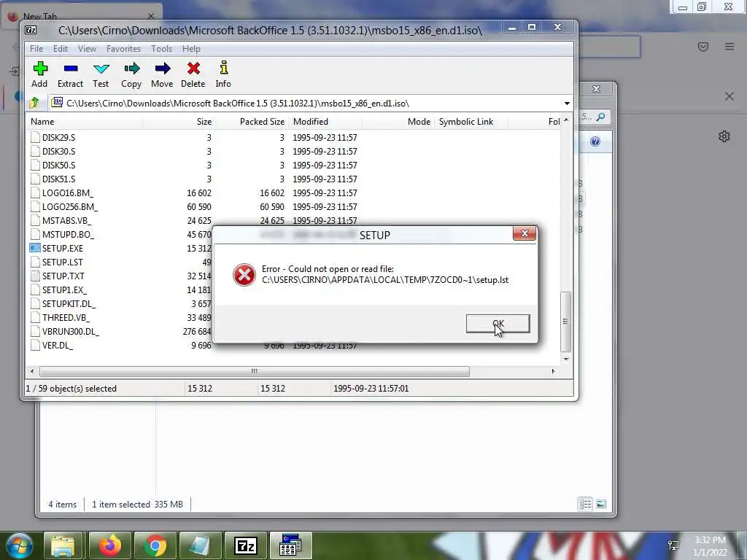Sort file list by Size column
747x560 pixels.
179,122
